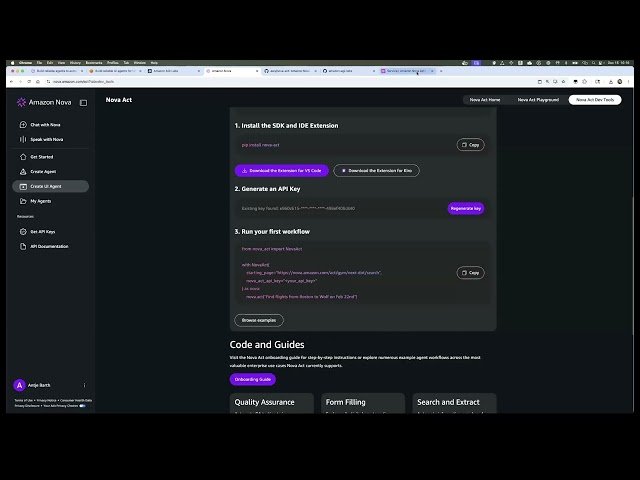Click the Terms of Use footer link

tap(24, 400)
